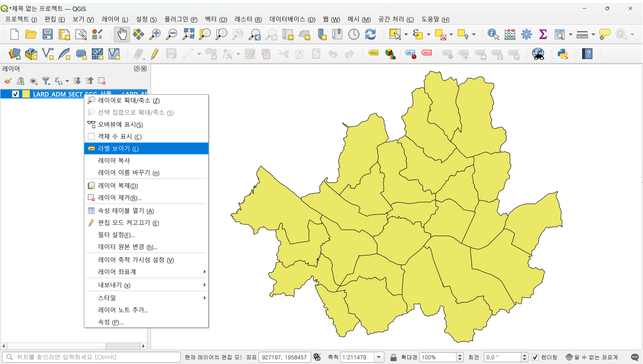Toggle the 객체 수 표시 checkbox
This screenshot has width=643, height=364.
tap(91, 137)
